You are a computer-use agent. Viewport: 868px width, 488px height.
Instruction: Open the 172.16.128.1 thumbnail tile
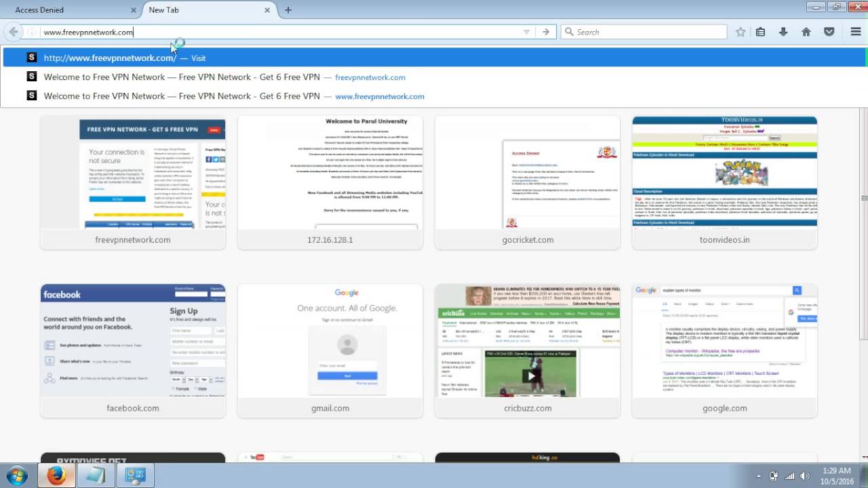tap(330, 182)
